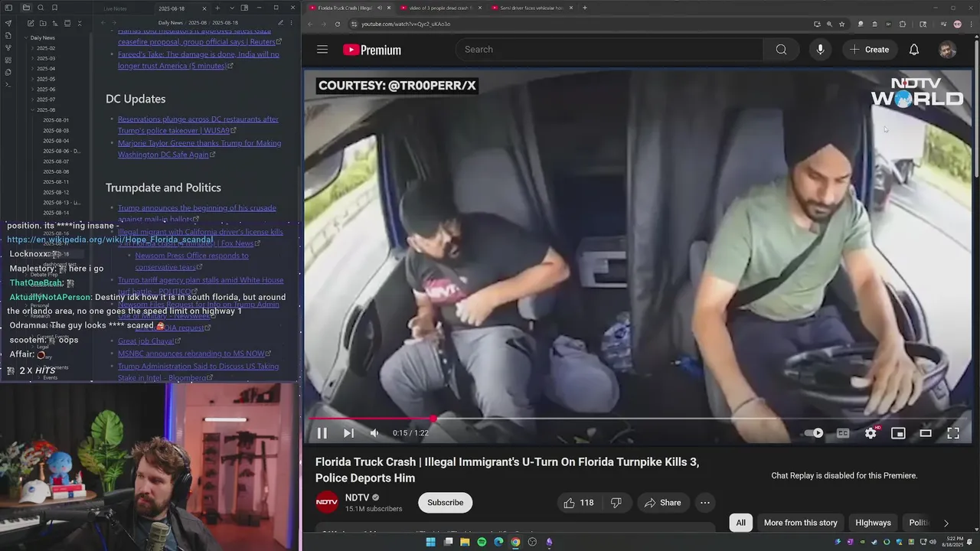Open the search icon in Obsidian sidebar

click(40, 8)
